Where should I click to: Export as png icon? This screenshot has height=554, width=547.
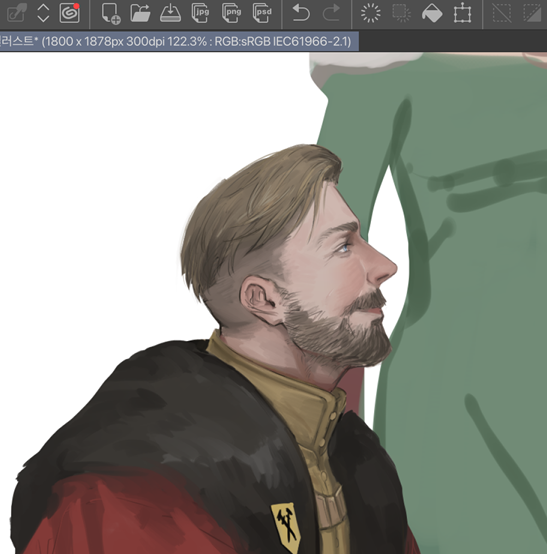click(231, 13)
